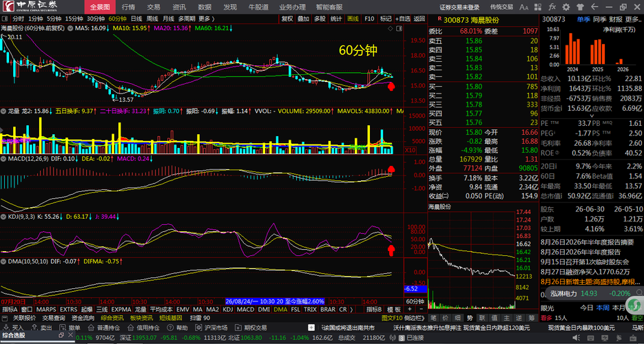Click the F10 button
The image size is (644, 344).
tap(370, 19)
